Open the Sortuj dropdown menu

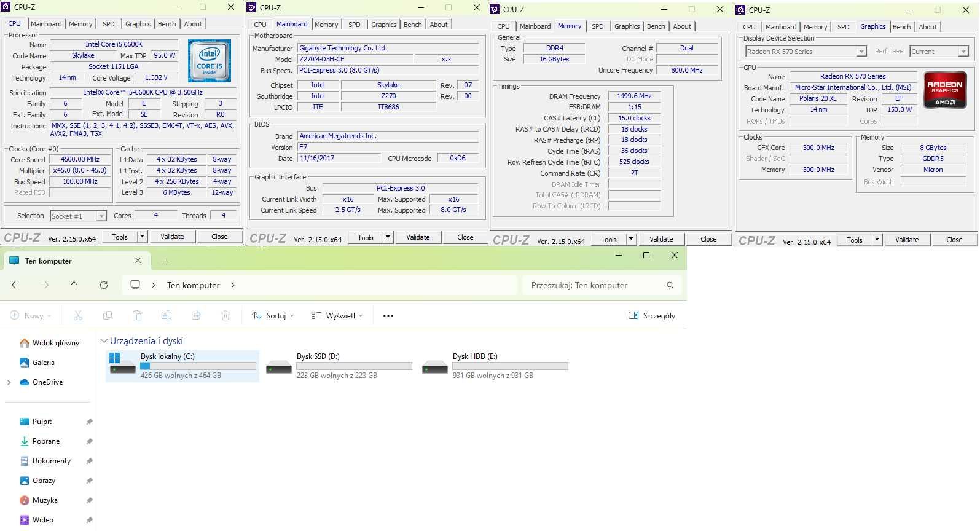[273, 315]
